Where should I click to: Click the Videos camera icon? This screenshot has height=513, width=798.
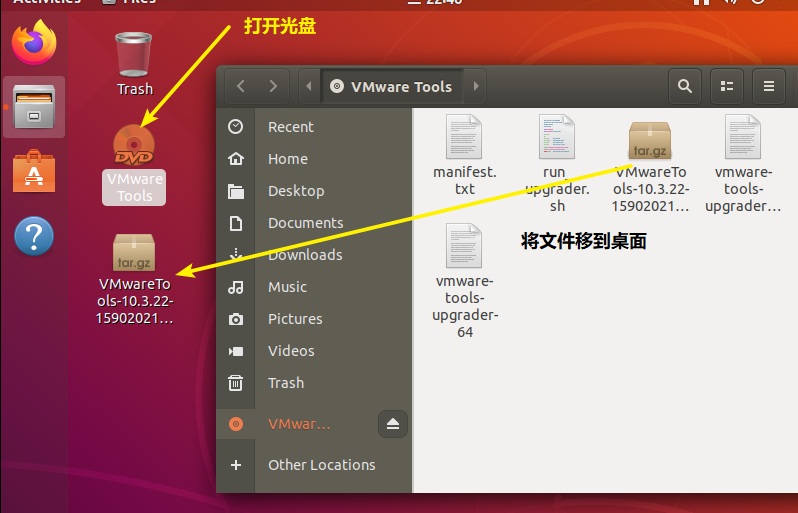coord(236,351)
